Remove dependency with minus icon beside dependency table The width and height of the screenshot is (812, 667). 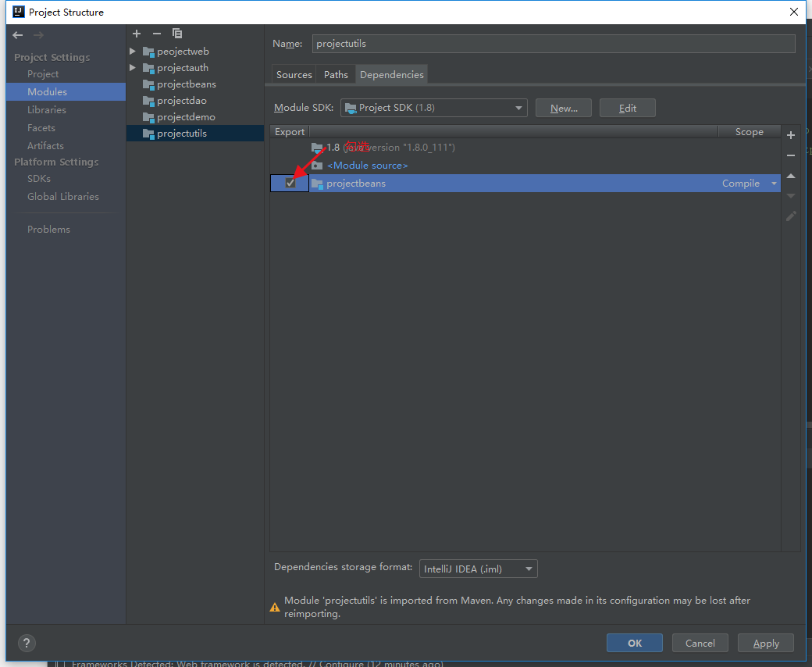point(791,155)
